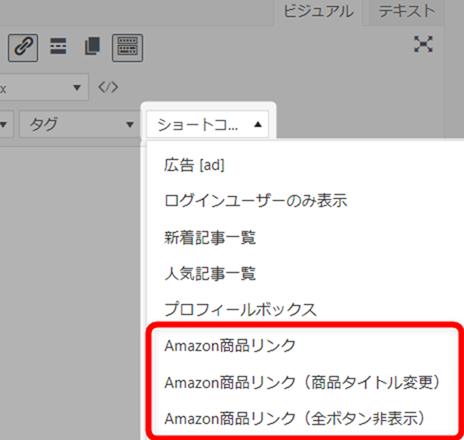Open the タグ dropdown
464x440 pixels.
coord(80,125)
